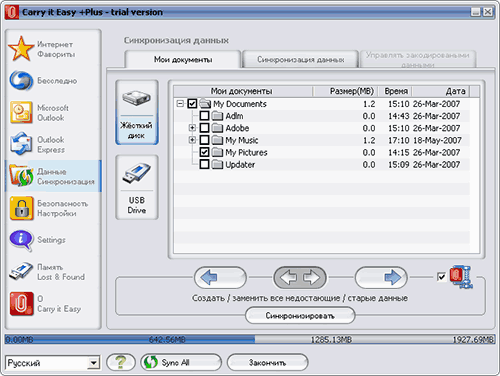The image size is (500, 376).
Task: Switch to the Синхронизация данных tab
Action: click(300, 60)
